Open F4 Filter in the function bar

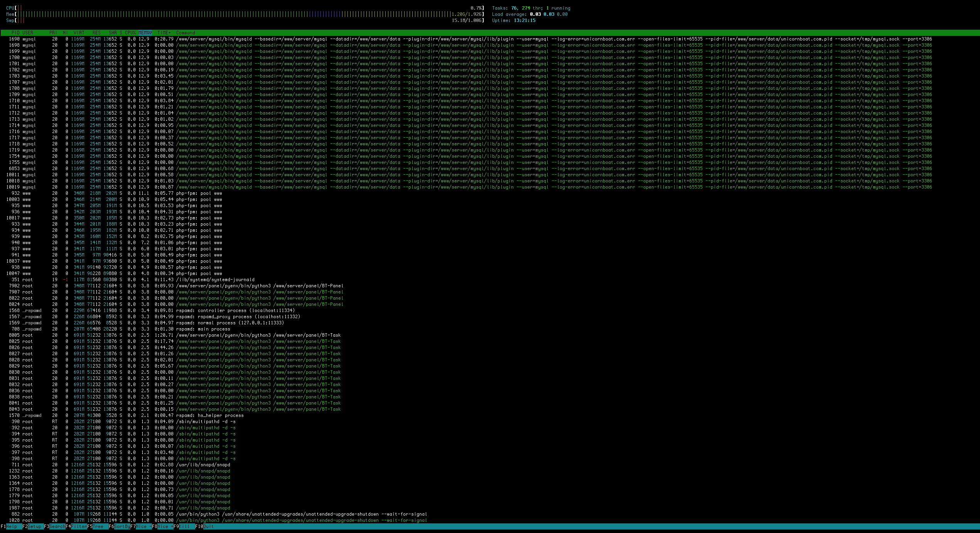[x=76, y=526]
